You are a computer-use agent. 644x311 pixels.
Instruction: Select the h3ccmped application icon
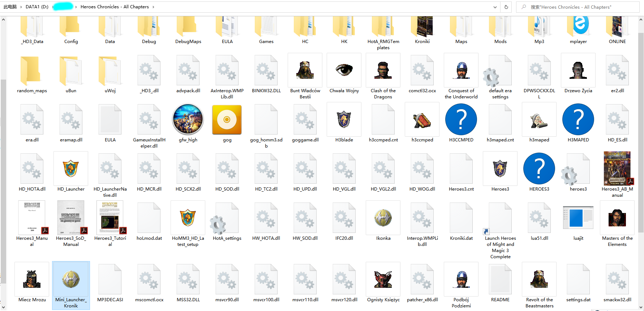422,119
